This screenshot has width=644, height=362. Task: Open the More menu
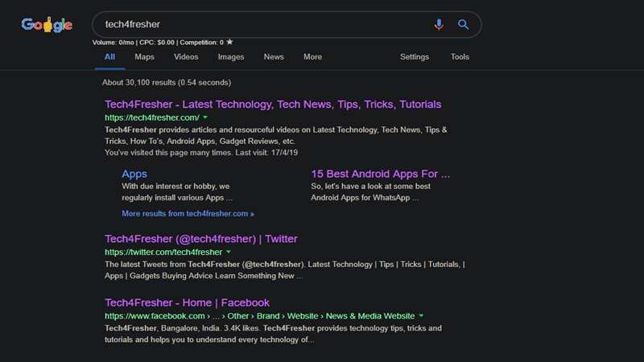[x=312, y=57]
